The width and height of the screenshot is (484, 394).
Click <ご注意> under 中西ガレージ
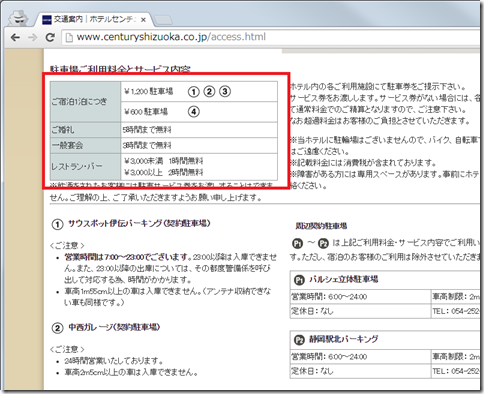pos(67,350)
